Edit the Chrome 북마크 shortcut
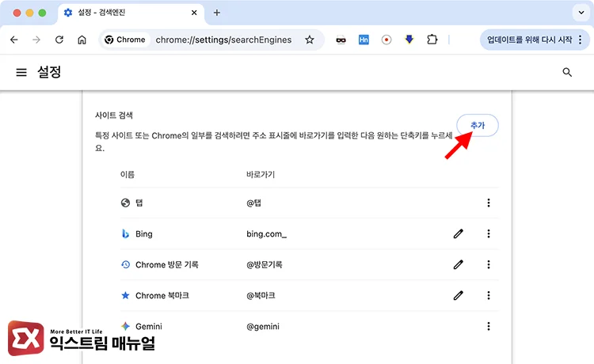 (459, 295)
